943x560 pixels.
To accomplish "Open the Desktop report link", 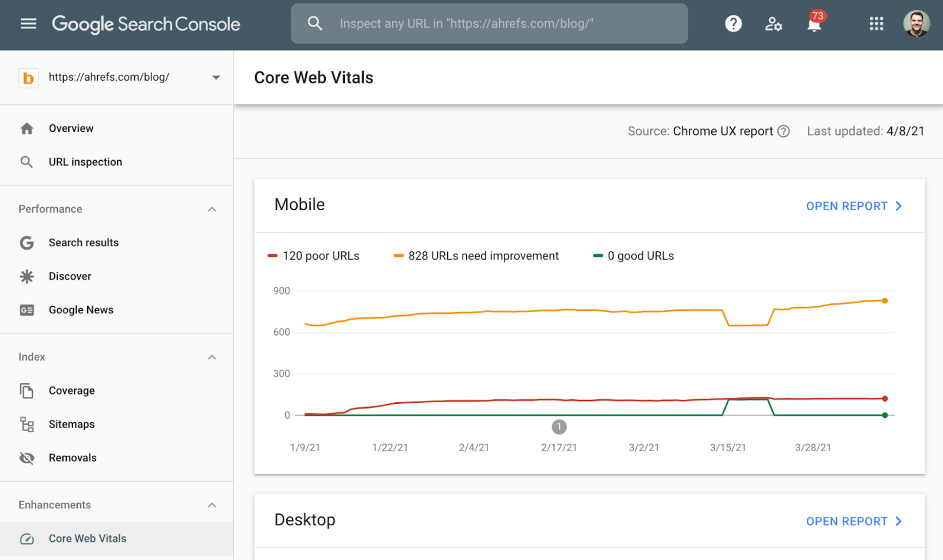I will [x=853, y=521].
